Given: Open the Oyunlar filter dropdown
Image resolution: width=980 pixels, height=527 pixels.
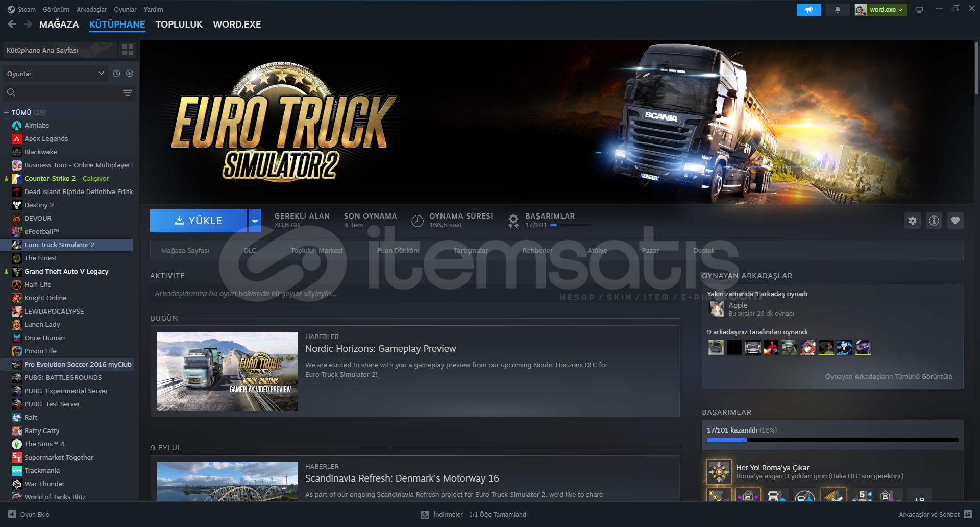Looking at the screenshot, I should point(56,74).
